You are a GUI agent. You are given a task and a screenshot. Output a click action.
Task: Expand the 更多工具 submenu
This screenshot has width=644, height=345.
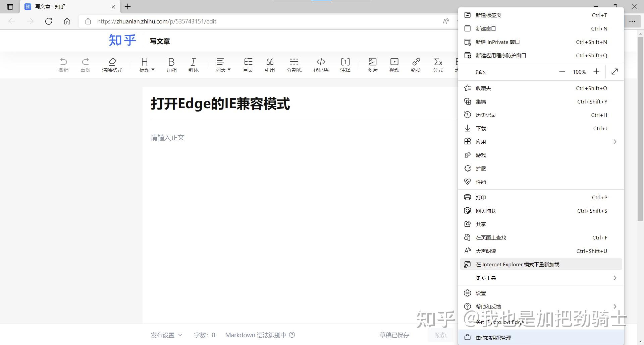click(x=541, y=278)
